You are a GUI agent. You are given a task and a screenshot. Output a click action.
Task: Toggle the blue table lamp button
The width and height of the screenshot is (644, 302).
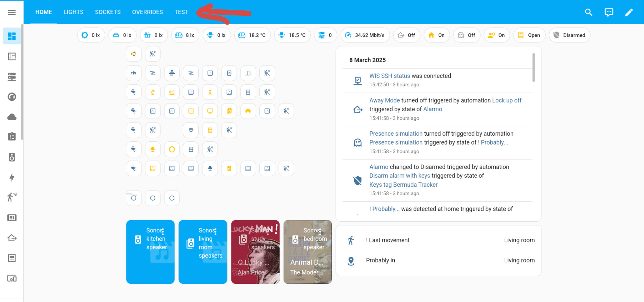coord(210,168)
